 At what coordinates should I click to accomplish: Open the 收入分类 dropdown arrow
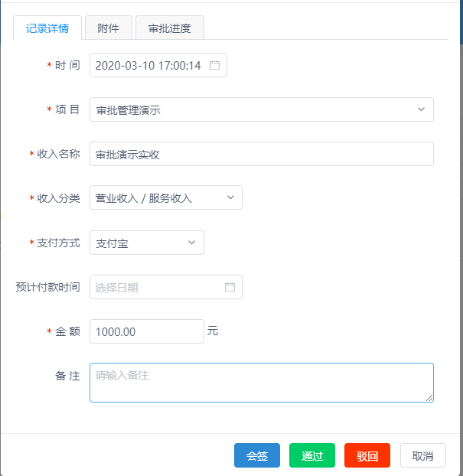click(x=230, y=197)
